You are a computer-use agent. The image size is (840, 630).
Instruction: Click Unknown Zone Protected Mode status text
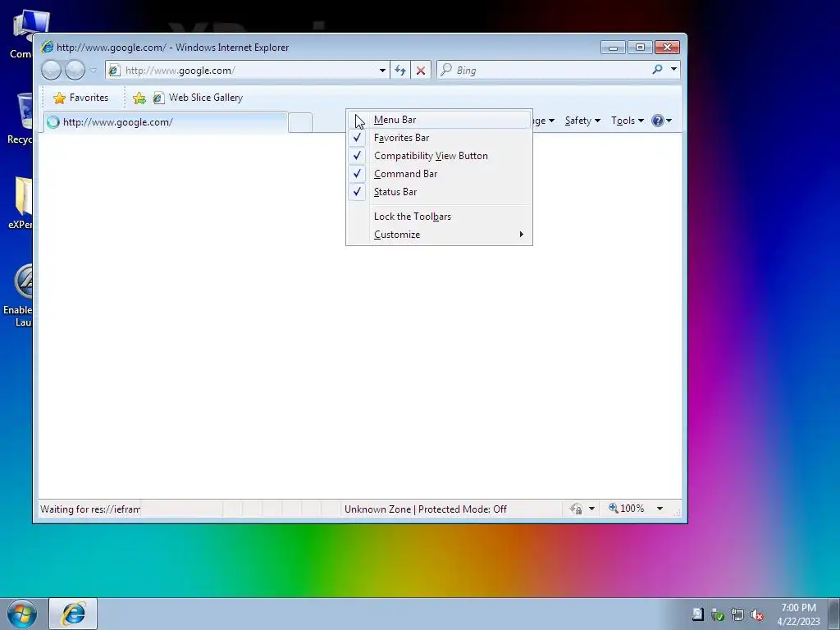(426, 509)
